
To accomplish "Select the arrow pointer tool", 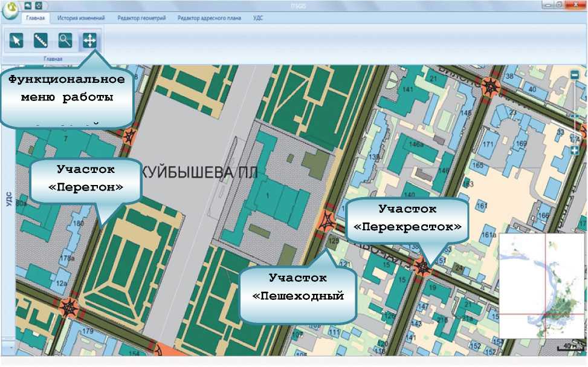I will (16, 41).
